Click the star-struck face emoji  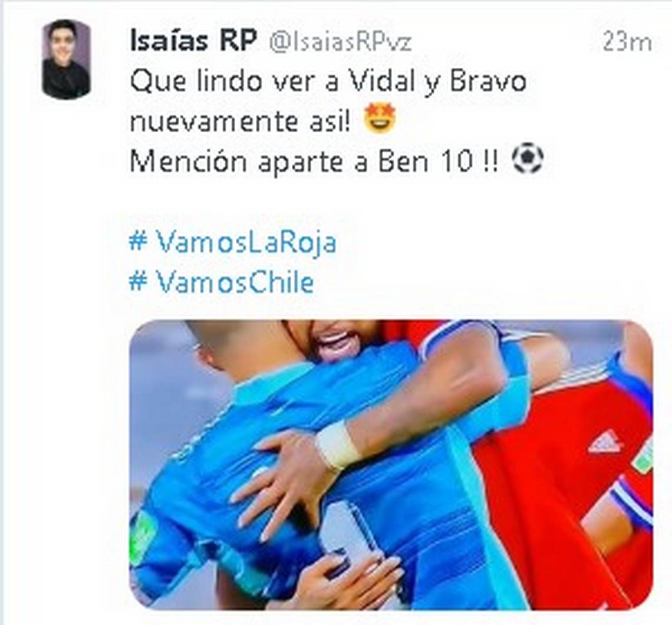click(x=380, y=120)
